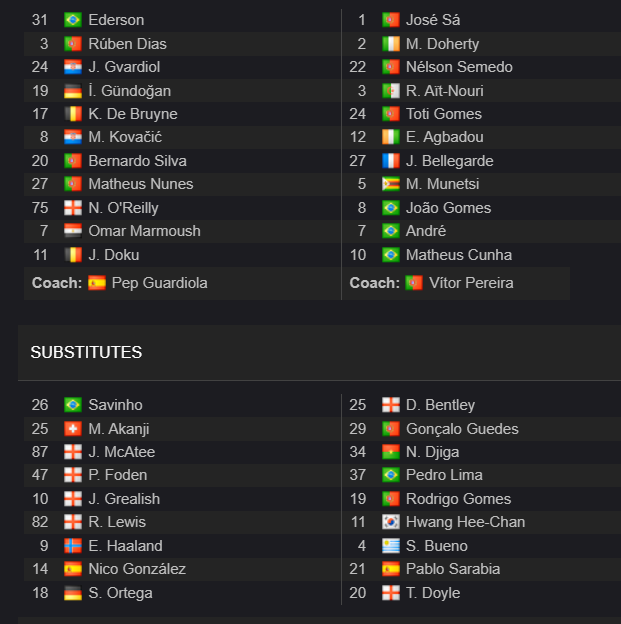The image size is (621, 624).
Task: Open P. Foden from the substitutes list
Action: pos(118,475)
